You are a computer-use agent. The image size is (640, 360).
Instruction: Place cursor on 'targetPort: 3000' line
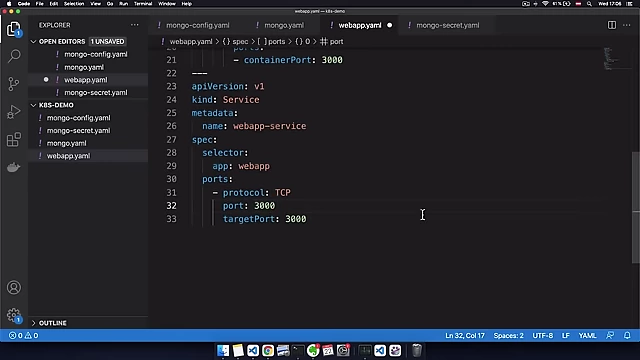coord(264,219)
